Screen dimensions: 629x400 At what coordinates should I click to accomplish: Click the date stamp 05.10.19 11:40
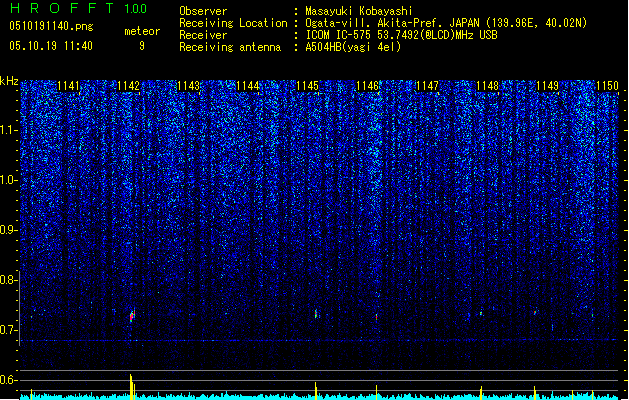pos(51,46)
